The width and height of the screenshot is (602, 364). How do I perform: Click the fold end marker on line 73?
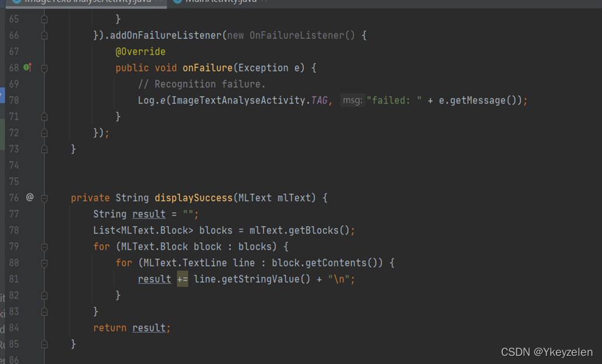pos(44,149)
